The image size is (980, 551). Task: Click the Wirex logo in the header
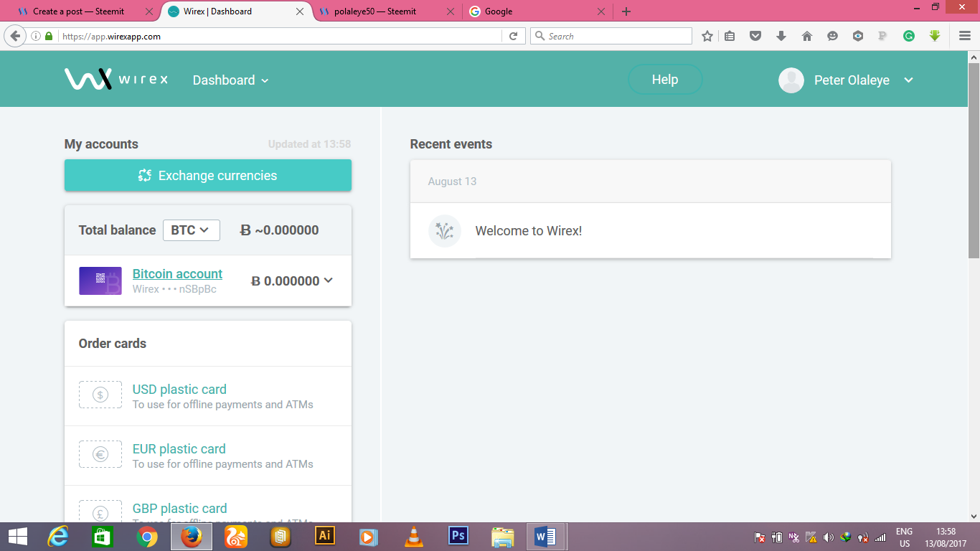116,79
